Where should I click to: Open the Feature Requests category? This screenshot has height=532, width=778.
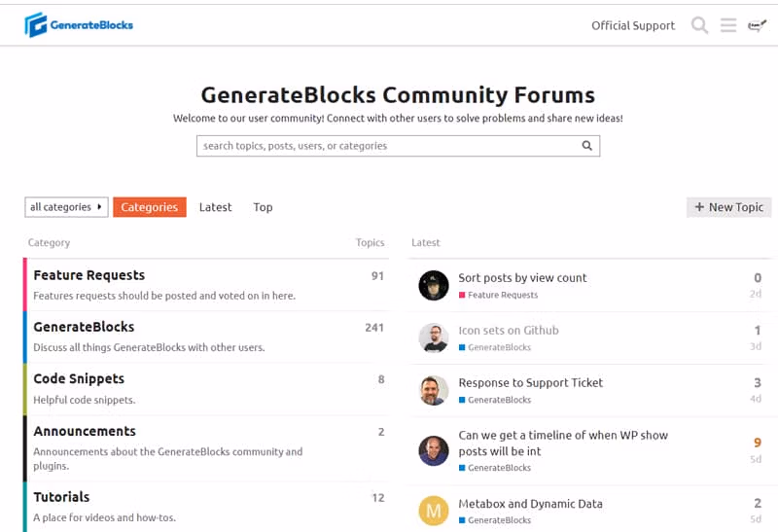coord(89,275)
